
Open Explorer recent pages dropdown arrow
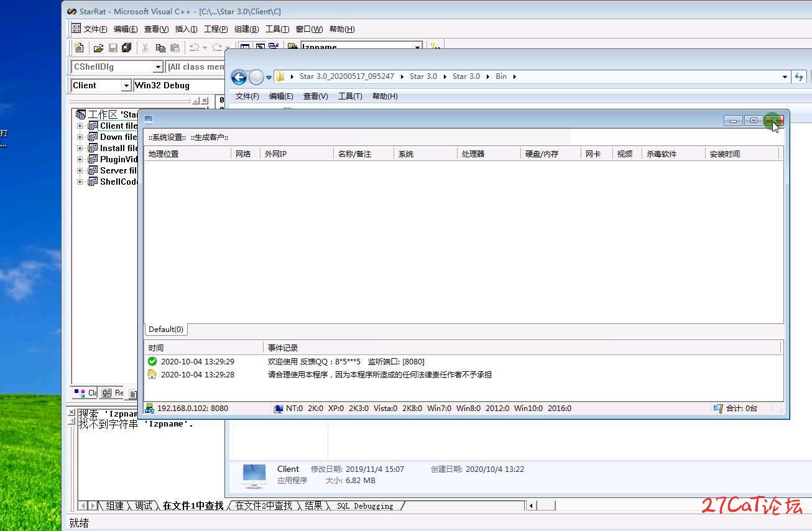269,77
